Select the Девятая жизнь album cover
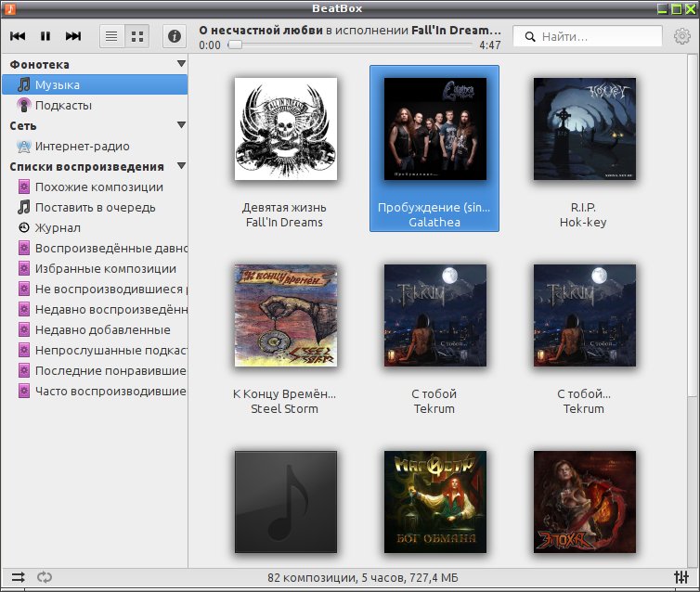Screen dimensions: 700x592 click(x=286, y=129)
